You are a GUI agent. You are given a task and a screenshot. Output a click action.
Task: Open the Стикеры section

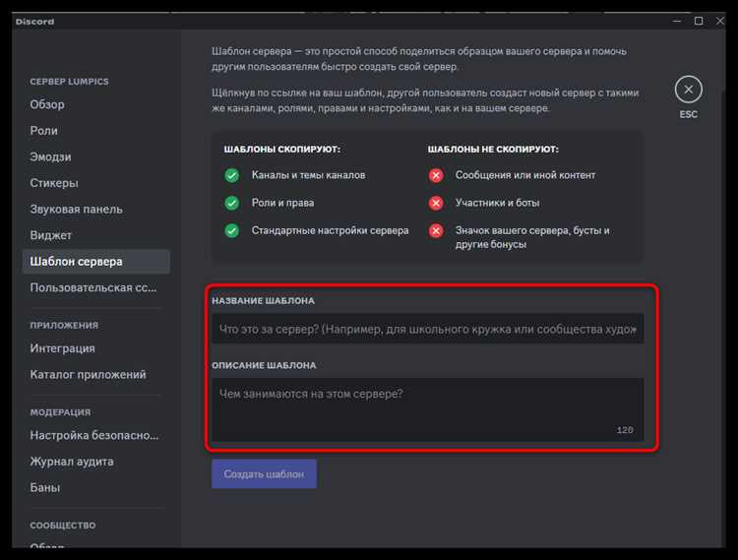[x=54, y=183]
